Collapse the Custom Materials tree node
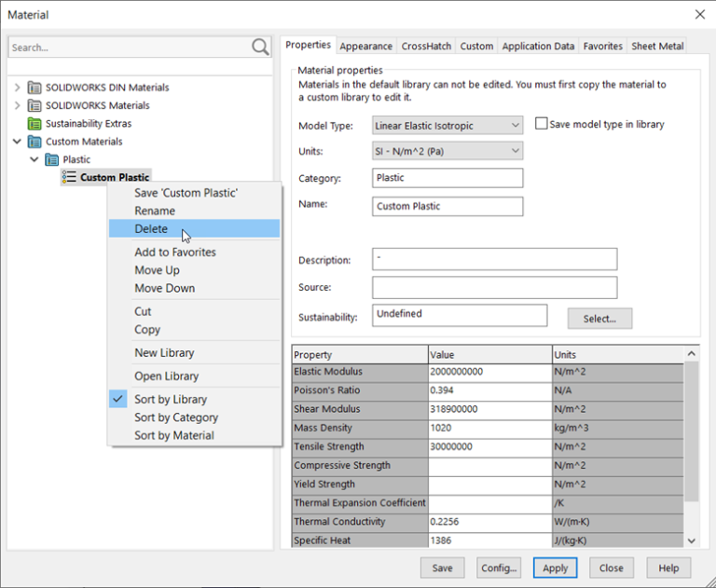Viewport: 716px width, 588px height. [x=17, y=142]
